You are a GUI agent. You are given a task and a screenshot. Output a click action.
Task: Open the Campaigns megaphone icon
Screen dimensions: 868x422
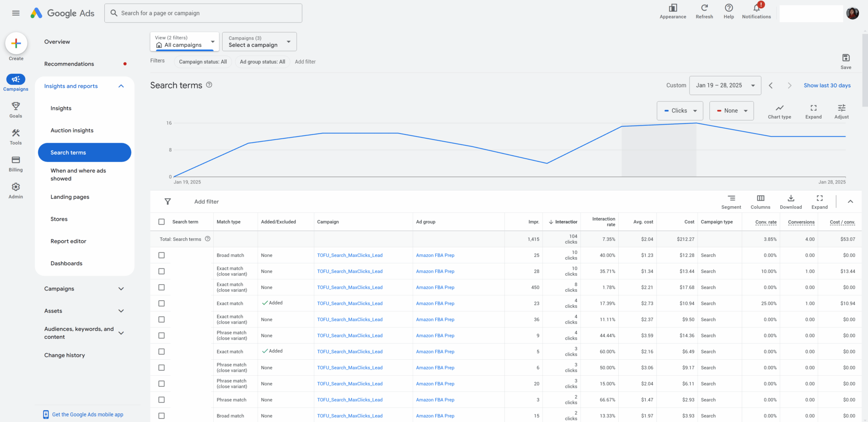coord(16,79)
